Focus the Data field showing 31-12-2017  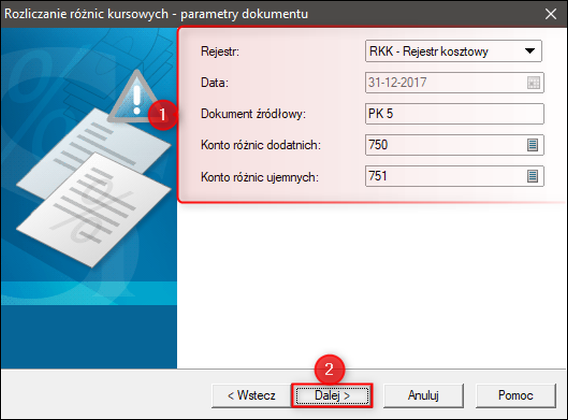454,83
